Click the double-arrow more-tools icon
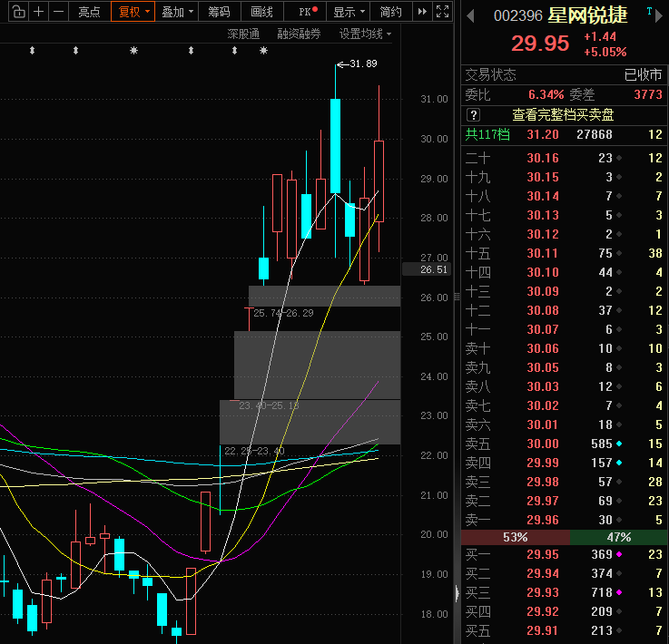Screen dimensions: 669x644 422,12
